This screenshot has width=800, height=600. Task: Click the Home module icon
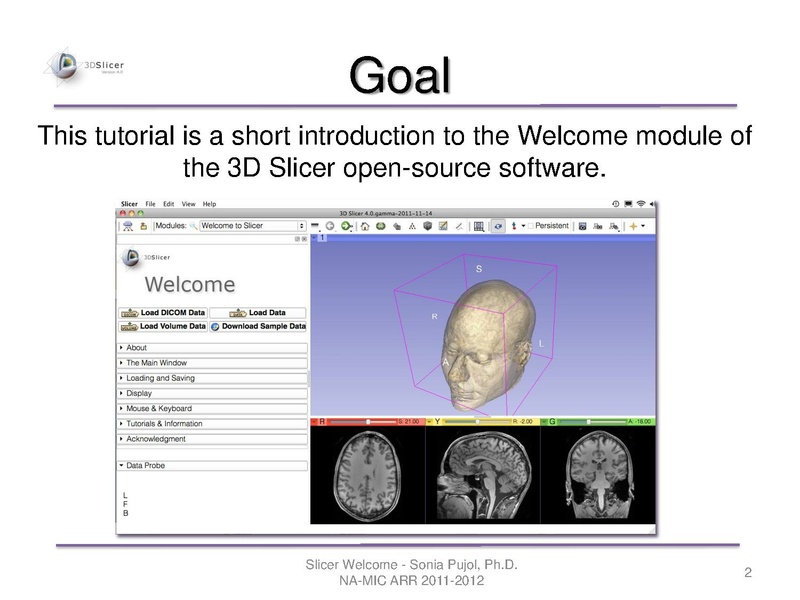365,226
